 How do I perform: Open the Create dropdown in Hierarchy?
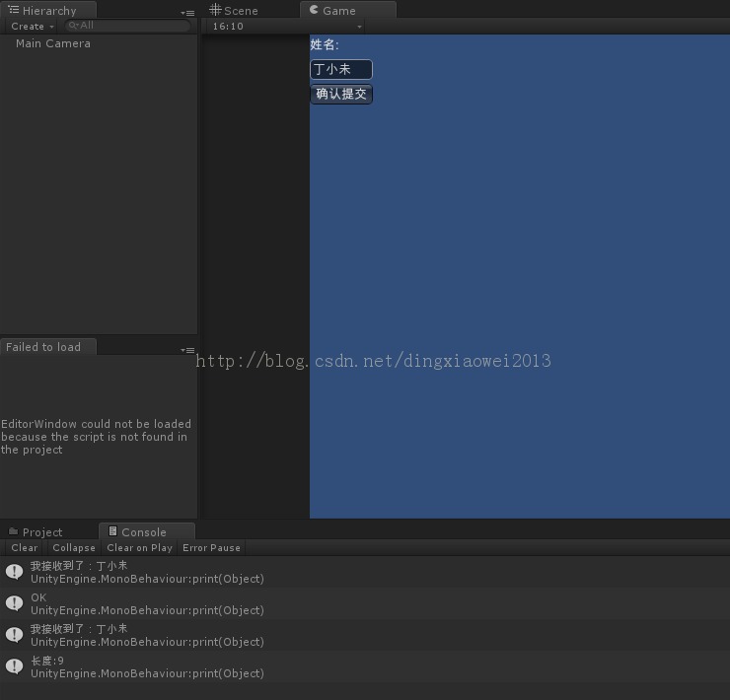tap(33, 26)
